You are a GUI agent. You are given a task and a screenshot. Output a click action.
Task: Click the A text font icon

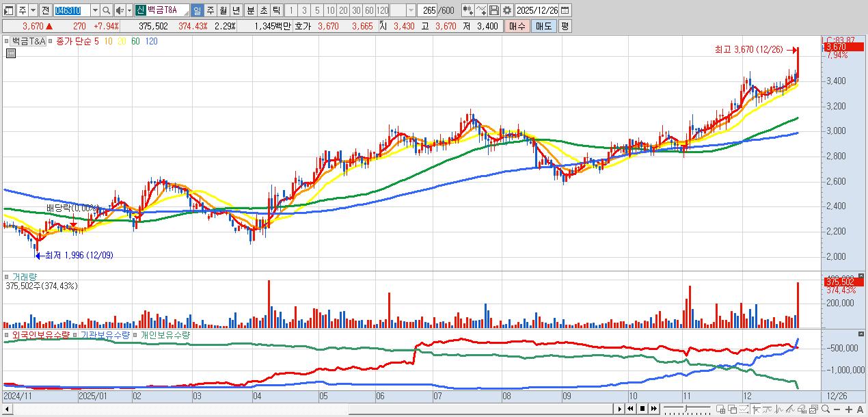(x=860, y=409)
